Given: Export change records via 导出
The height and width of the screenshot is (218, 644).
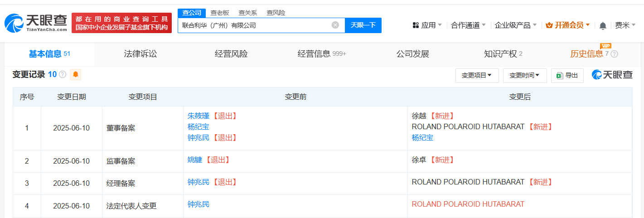Looking at the screenshot, I should [x=567, y=76].
